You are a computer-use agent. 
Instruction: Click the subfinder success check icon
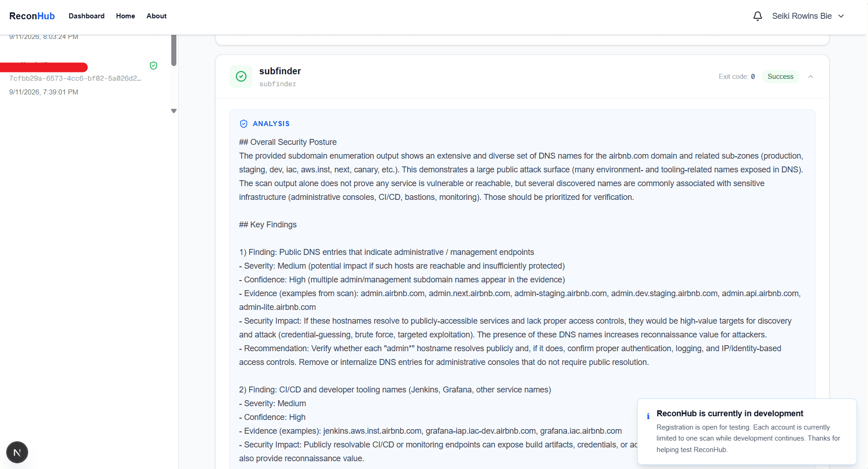(x=241, y=77)
